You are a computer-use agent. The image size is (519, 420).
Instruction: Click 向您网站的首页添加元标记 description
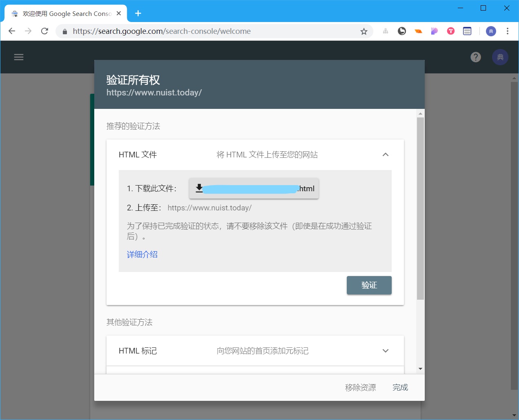pyautogui.click(x=262, y=351)
